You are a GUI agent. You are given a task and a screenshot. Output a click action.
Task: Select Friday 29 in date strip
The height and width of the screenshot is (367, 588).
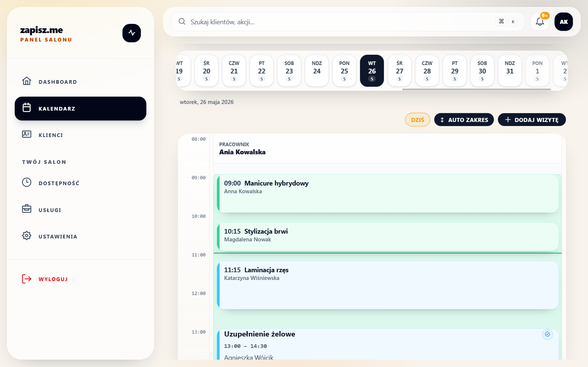(455, 71)
